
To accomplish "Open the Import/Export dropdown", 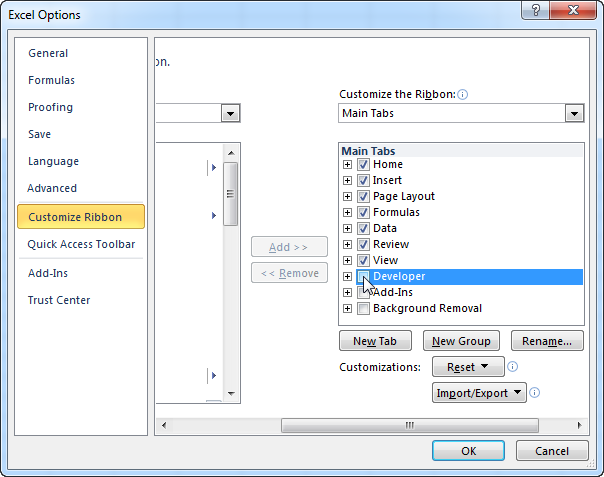I will (479, 393).
